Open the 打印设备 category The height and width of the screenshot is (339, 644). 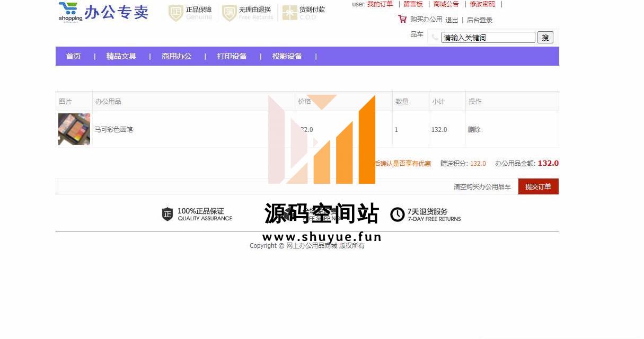pyautogui.click(x=232, y=56)
